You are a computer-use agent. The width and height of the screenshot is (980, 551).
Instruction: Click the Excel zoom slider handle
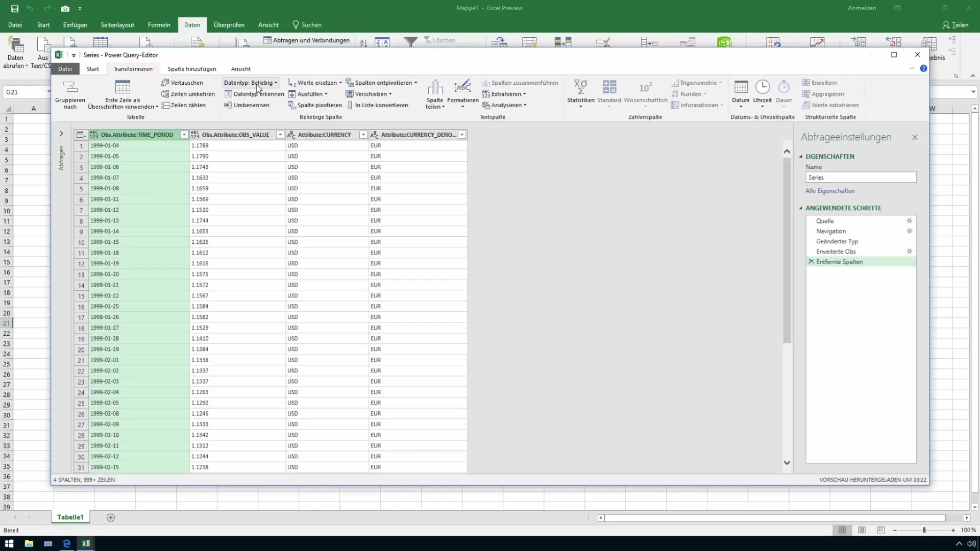[x=924, y=531]
